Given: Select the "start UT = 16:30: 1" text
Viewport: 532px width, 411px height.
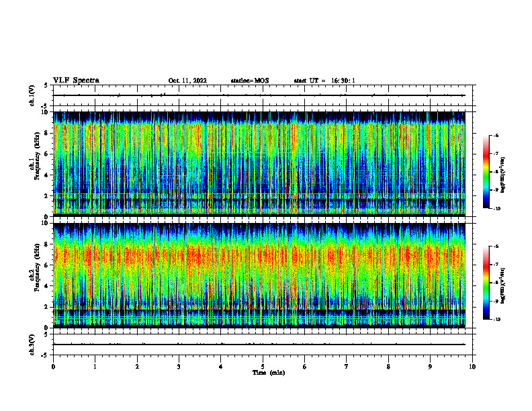Looking at the screenshot, I should [x=324, y=81].
